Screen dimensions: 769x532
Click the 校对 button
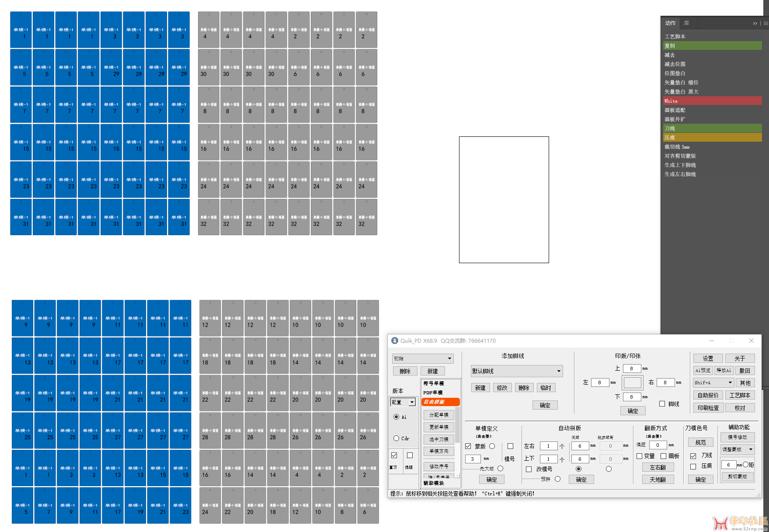pos(740,408)
